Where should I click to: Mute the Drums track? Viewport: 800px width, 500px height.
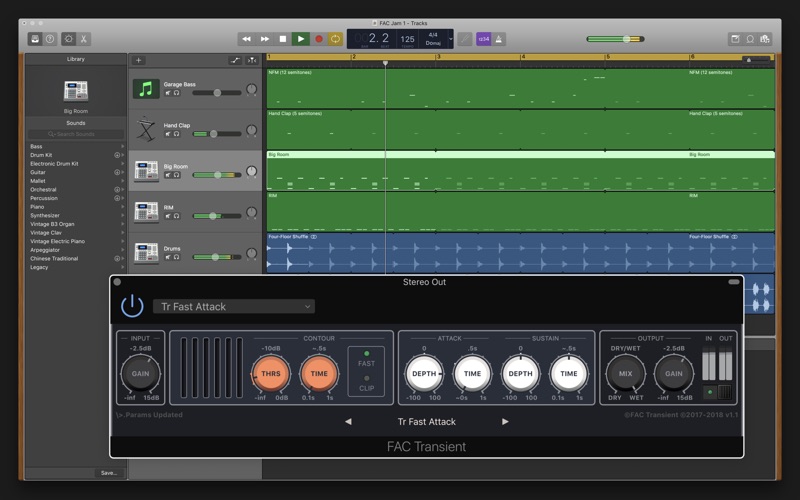click(x=167, y=257)
